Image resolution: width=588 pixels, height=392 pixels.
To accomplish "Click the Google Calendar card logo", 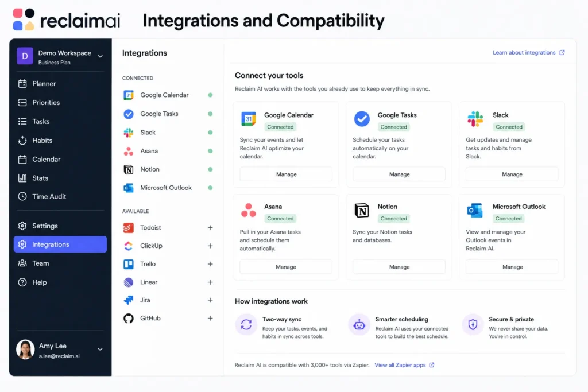I will pyautogui.click(x=249, y=119).
